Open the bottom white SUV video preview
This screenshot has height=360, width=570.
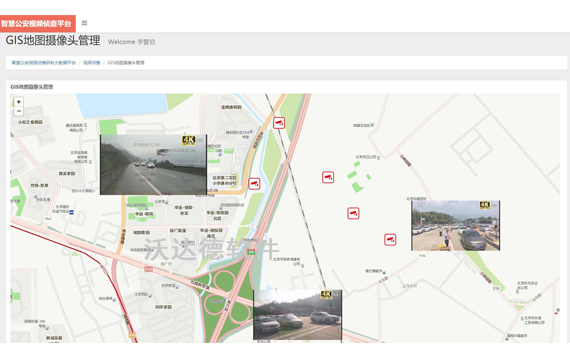coord(297,315)
